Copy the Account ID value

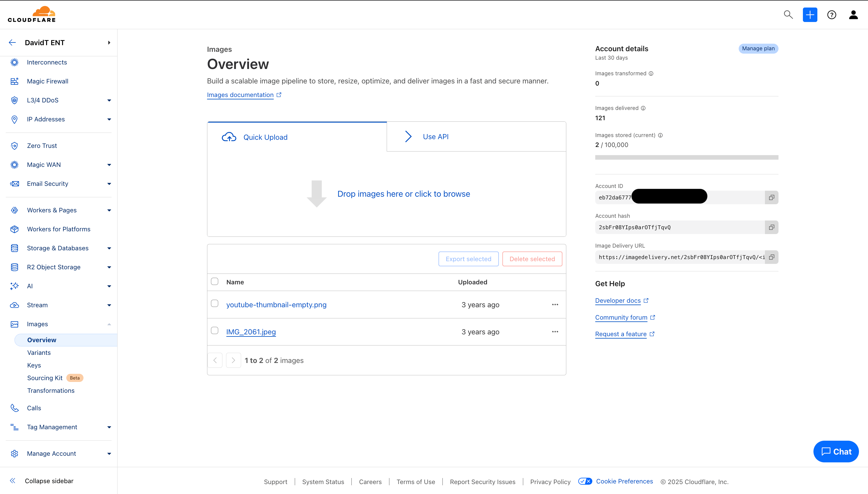771,197
